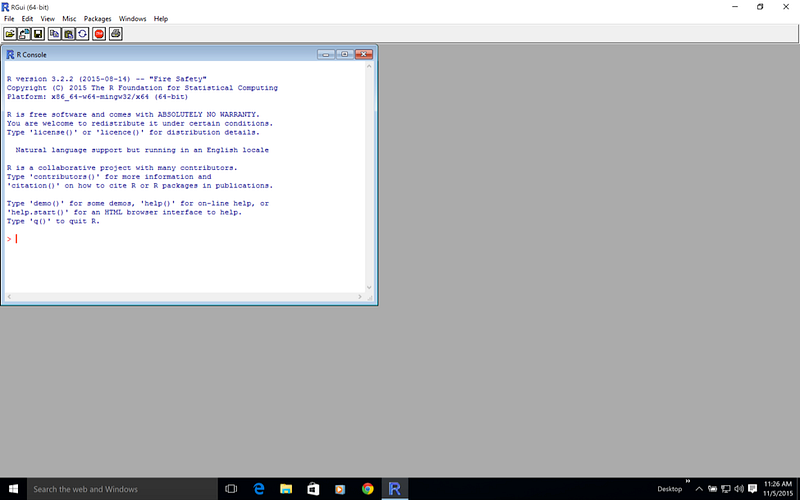Click the Print toolbar icon
This screenshot has height=501, width=800.
point(116,34)
